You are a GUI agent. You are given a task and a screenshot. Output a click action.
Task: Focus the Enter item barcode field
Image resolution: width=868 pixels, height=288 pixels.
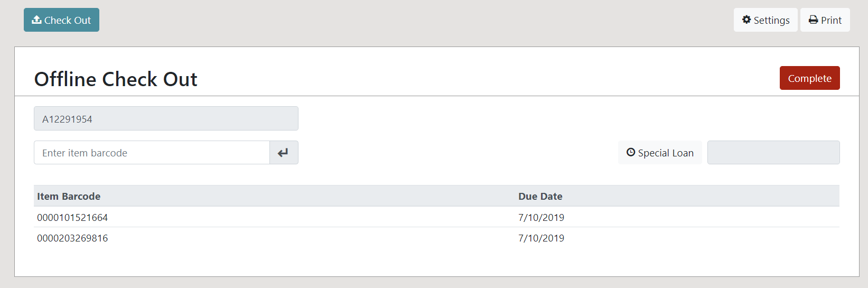tap(152, 153)
